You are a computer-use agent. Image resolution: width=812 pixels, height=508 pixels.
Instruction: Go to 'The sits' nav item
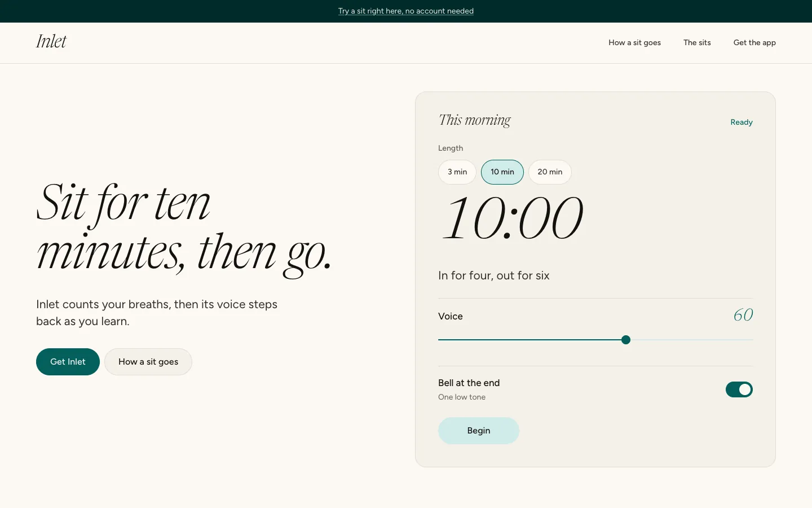click(697, 43)
